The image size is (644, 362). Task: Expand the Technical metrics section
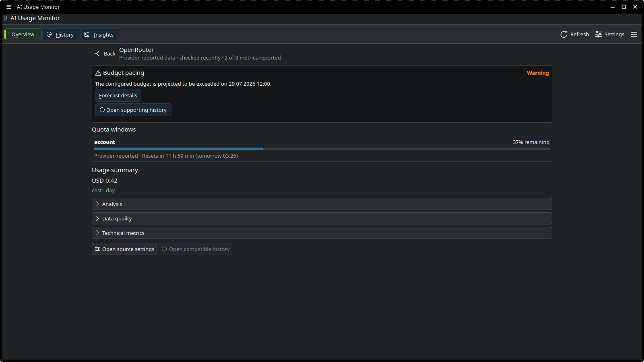pos(322,233)
